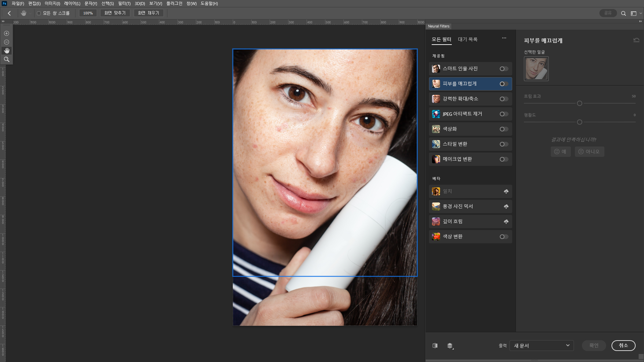Download the 풍경 사진 믹서 cloud filter
The width and height of the screenshot is (644, 362).
506,206
